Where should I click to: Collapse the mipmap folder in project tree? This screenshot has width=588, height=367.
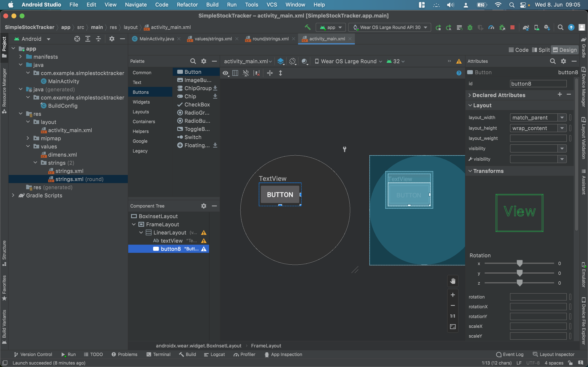(28, 138)
